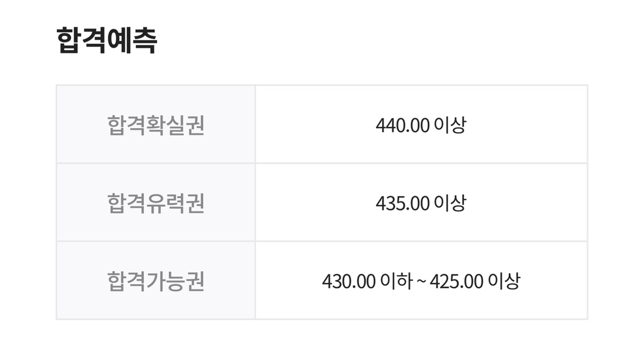Click the lower bound 425.00
This screenshot has width=644, height=361.
tap(457, 281)
